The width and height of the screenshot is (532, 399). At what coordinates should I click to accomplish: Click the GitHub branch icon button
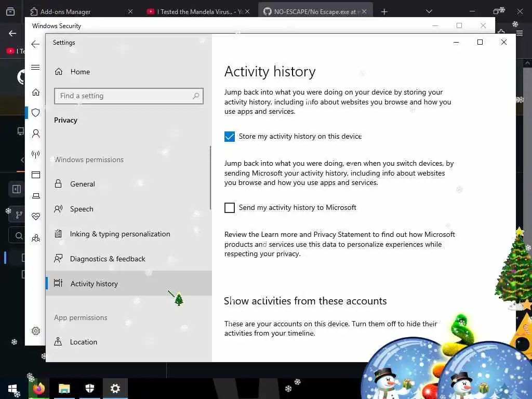[x=19, y=215]
